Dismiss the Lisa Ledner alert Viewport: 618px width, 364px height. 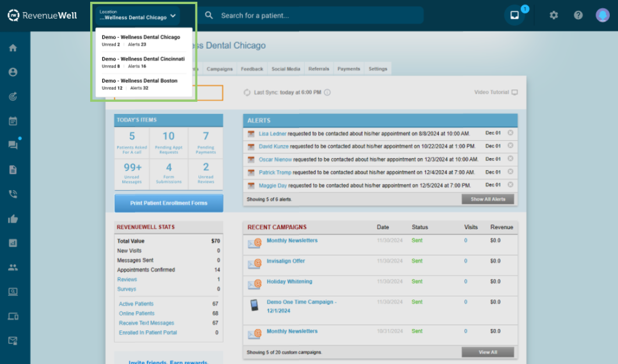(510, 133)
